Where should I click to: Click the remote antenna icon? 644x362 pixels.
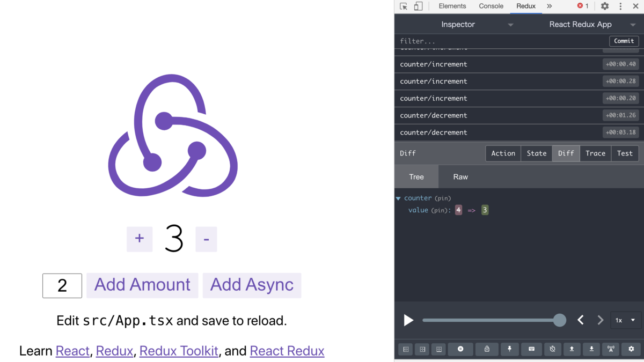tap(611, 349)
